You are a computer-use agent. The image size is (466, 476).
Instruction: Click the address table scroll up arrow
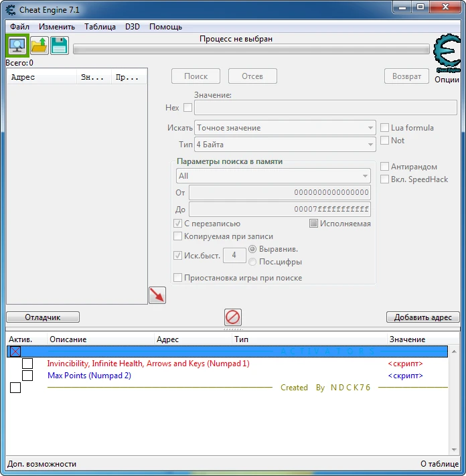454,351
